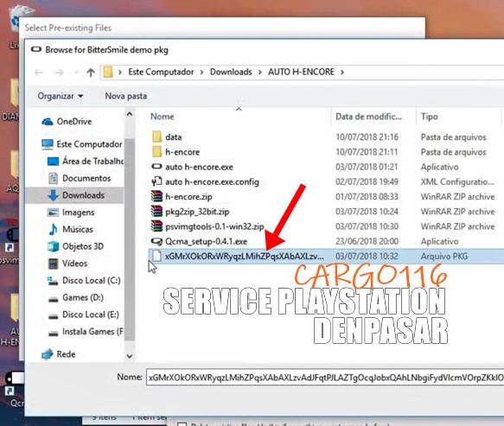Select AUTO H-ENCORE in breadcrumb path
This screenshot has height=426, width=504.
pos(301,72)
